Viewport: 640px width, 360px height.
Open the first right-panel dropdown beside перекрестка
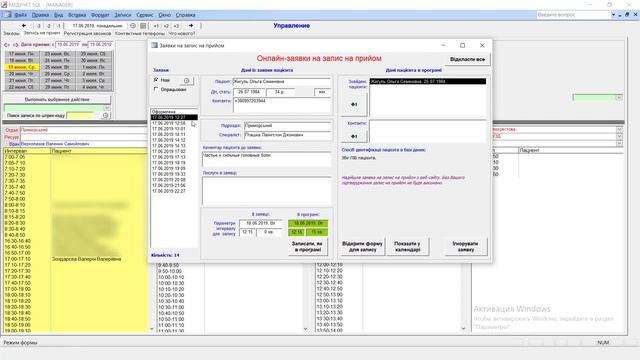pos(620,129)
